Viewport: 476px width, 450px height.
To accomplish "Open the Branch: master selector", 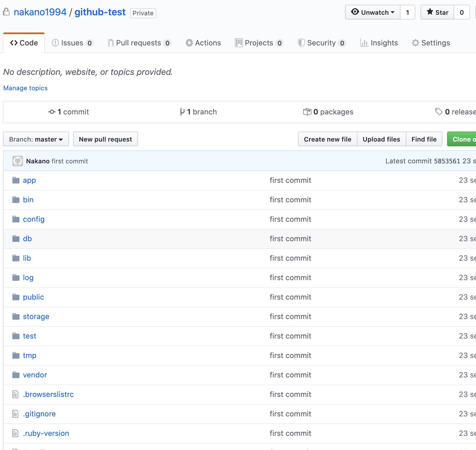I will coord(36,139).
